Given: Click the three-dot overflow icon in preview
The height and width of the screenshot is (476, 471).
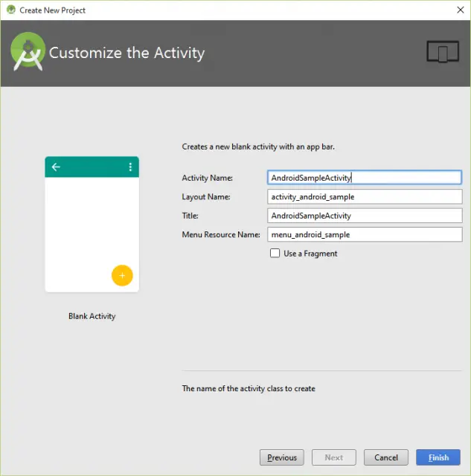Looking at the screenshot, I should click(x=130, y=167).
